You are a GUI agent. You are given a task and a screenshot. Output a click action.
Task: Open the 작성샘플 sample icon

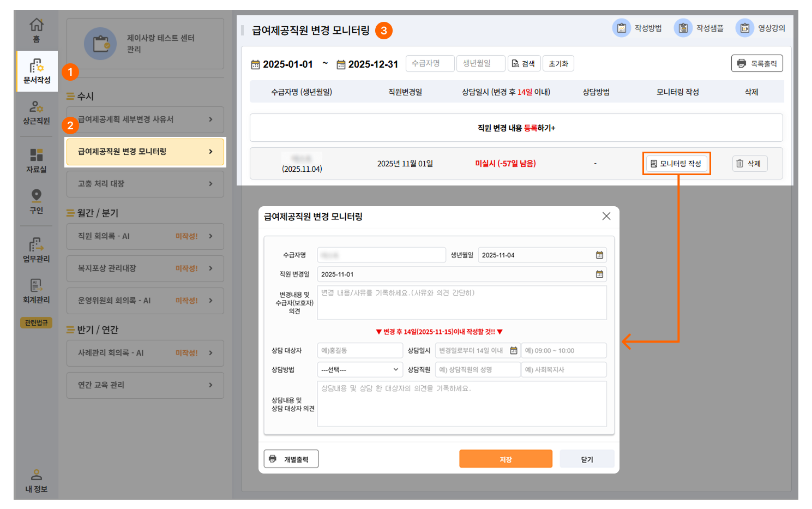683,28
